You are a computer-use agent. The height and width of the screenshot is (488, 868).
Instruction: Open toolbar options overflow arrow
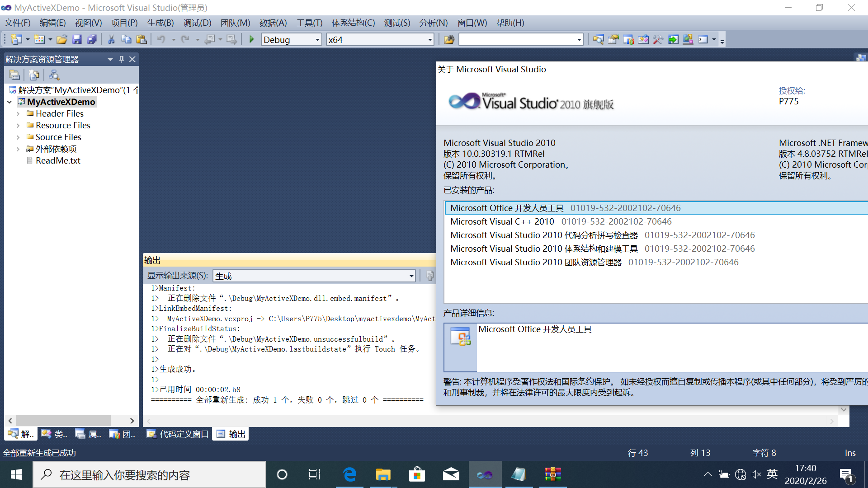point(722,41)
